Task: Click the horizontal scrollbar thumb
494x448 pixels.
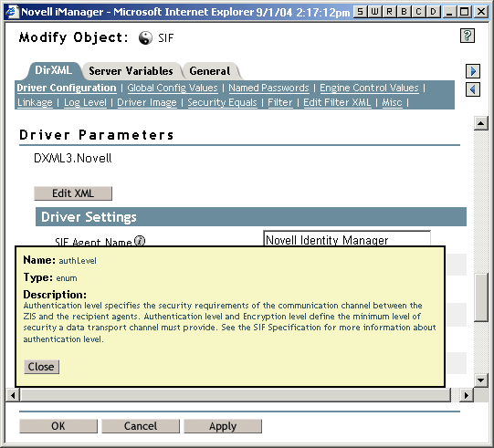Action: point(236,395)
